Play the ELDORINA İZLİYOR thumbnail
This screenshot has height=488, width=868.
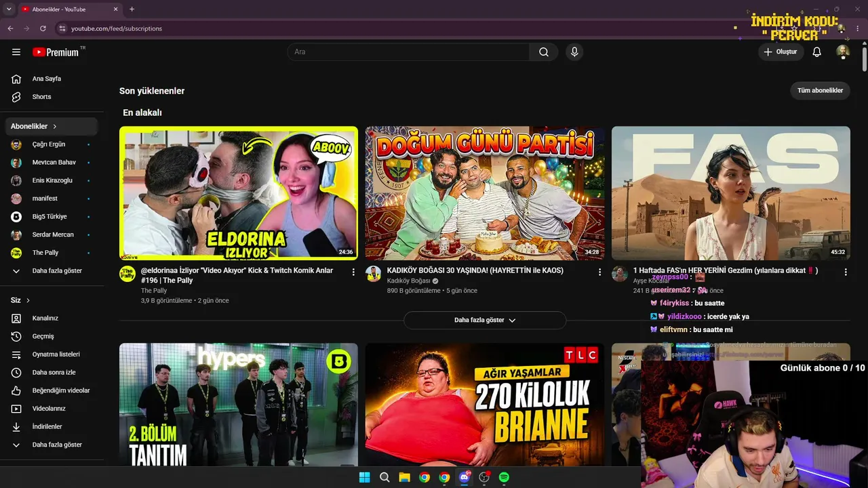click(239, 193)
